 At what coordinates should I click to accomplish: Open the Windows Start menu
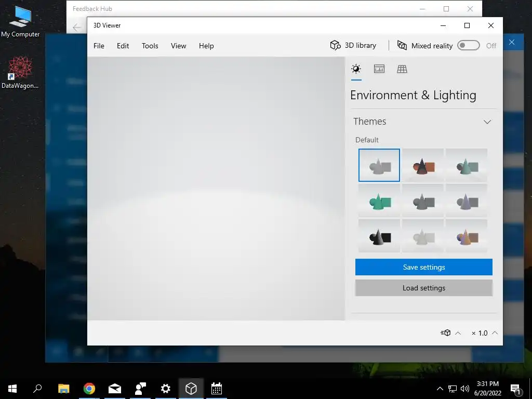click(x=12, y=389)
